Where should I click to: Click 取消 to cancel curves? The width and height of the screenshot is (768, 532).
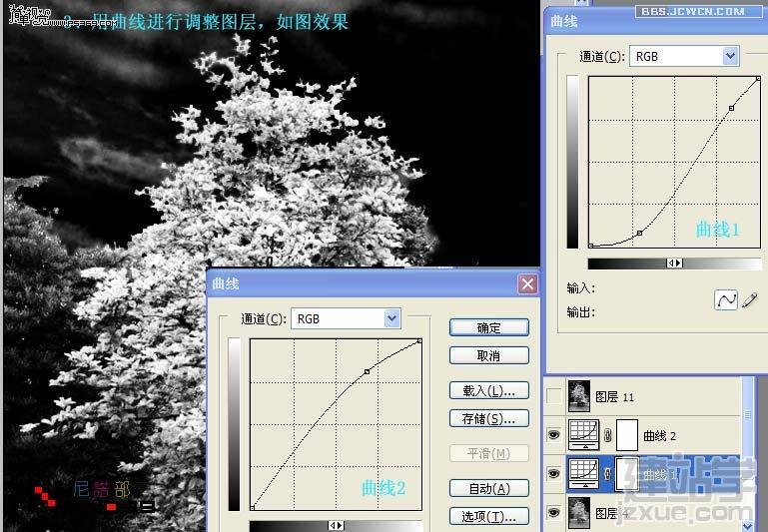488,355
